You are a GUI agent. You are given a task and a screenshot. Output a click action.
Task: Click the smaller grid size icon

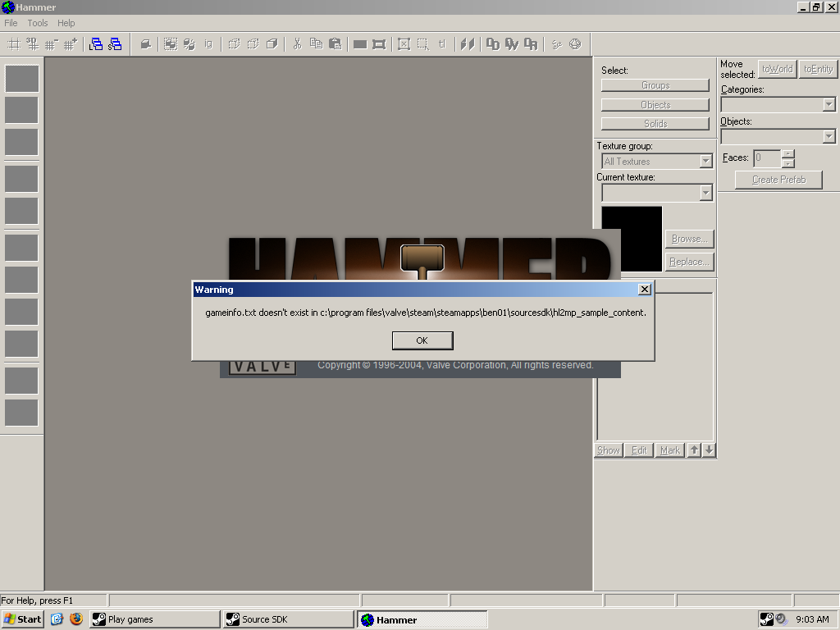click(x=52, y=44)
